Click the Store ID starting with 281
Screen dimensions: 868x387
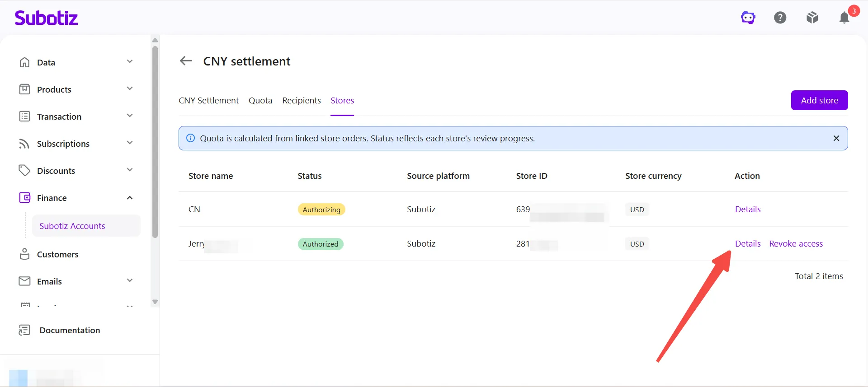click(x=523, y=243)
